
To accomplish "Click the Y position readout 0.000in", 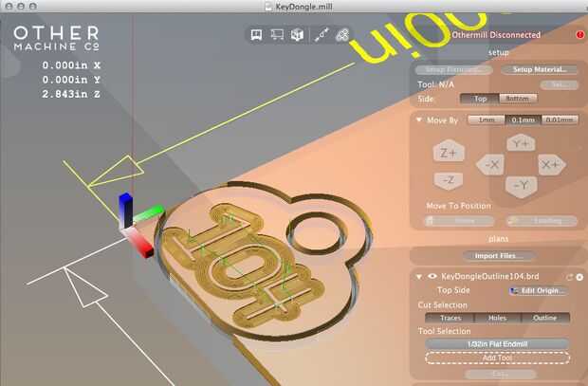I will coord(71,80).
